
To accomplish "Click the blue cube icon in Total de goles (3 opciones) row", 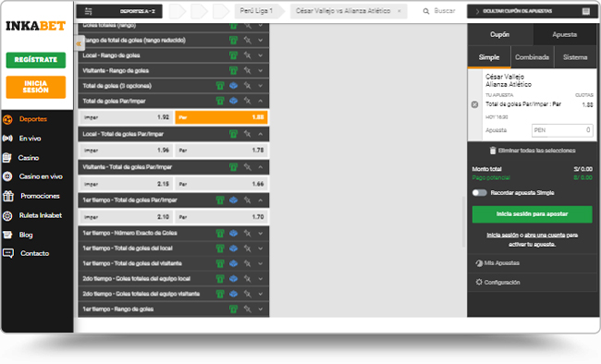I will (233, 86).
